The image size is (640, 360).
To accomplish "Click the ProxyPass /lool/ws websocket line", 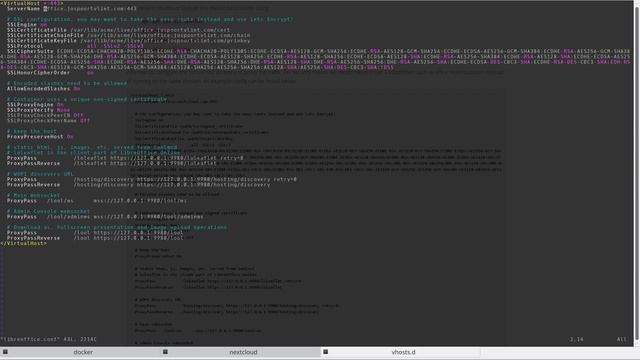I will (x=97, y=200).
